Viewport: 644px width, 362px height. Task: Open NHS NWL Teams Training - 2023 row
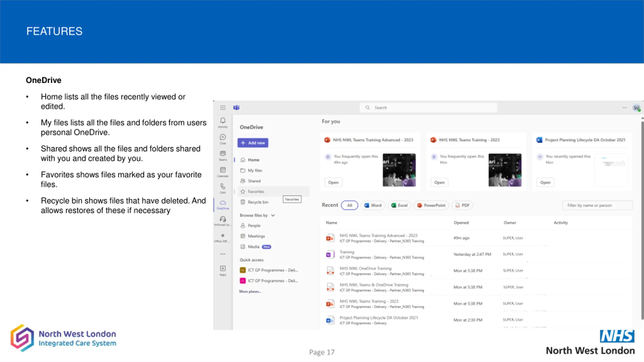pos(476,304)
